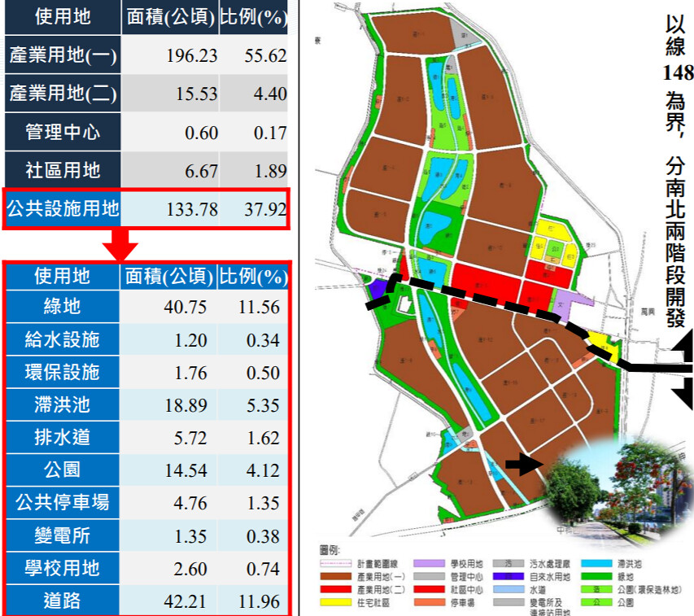
Task: Select the 道路 row label
Action: 63,601
